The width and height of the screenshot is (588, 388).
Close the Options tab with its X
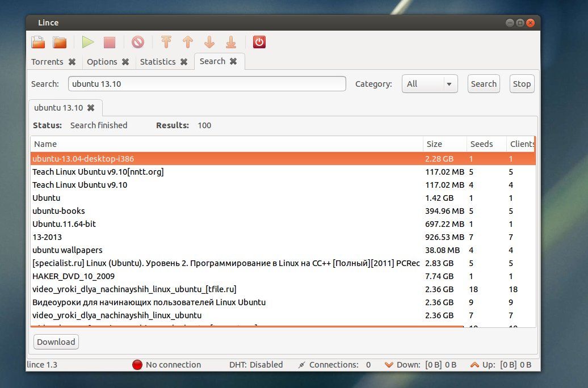(125, 62)
